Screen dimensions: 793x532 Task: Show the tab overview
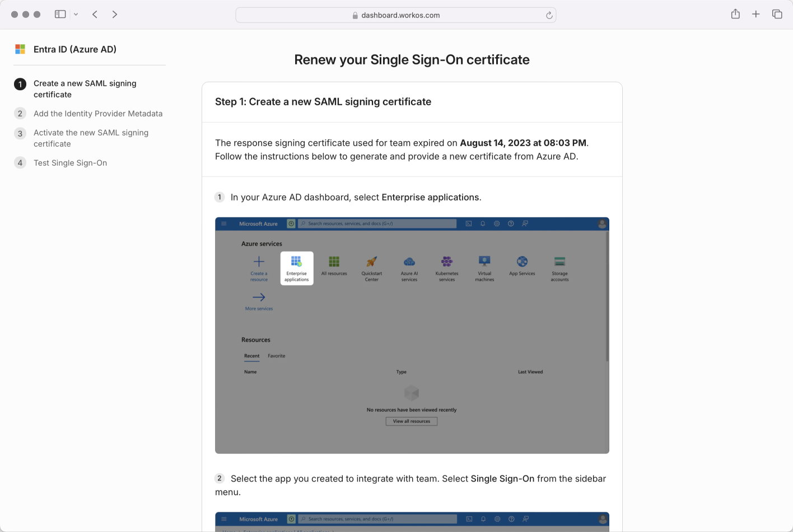point(777,14)
